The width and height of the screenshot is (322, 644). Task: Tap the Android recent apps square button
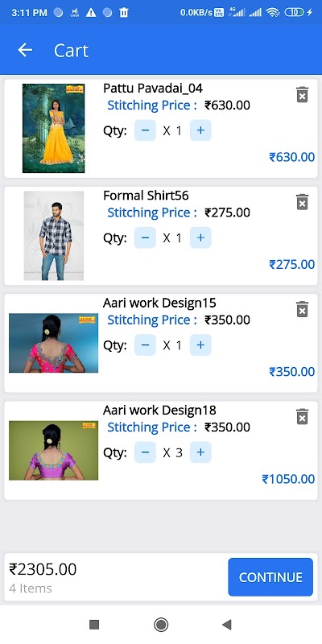pos(94,625)
